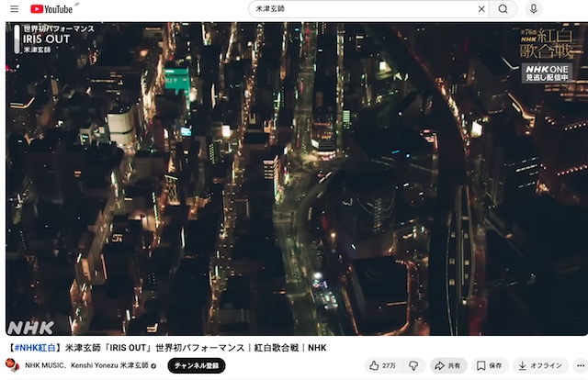This screenshot has height=380, width=588.
Task: Dislike the video with thumbs down
Action: pos(413,365)
